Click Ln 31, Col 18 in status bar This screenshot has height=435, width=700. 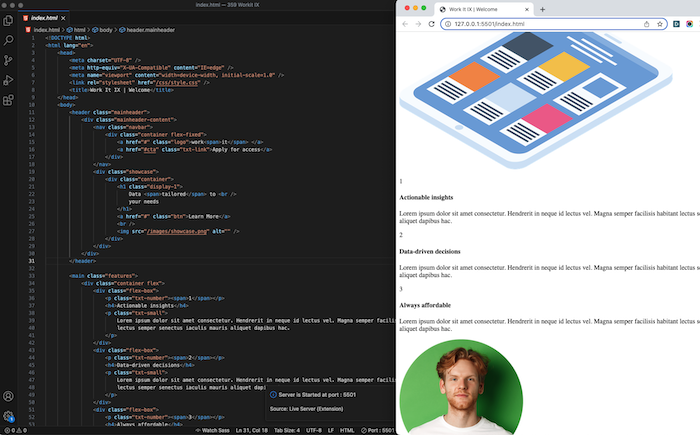coord(252,431)
